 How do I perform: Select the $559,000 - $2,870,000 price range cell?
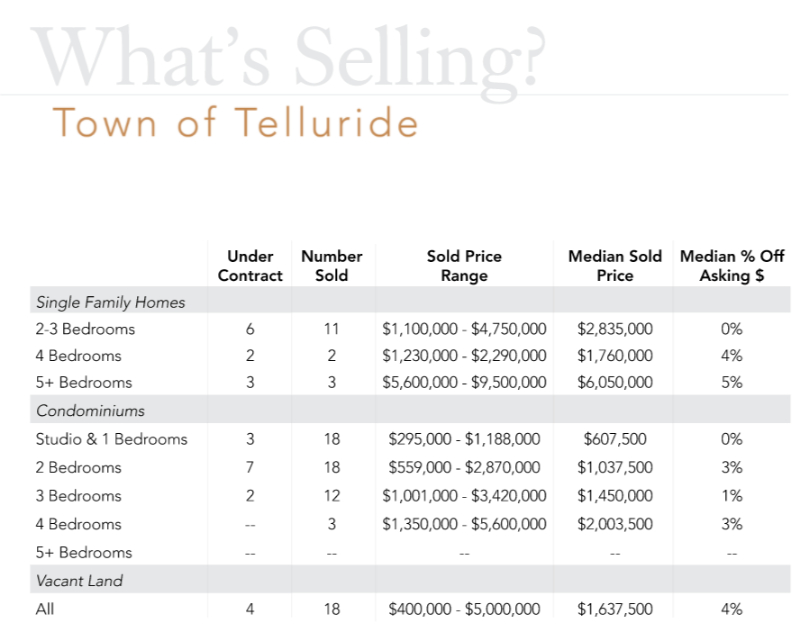click(464, 467)
